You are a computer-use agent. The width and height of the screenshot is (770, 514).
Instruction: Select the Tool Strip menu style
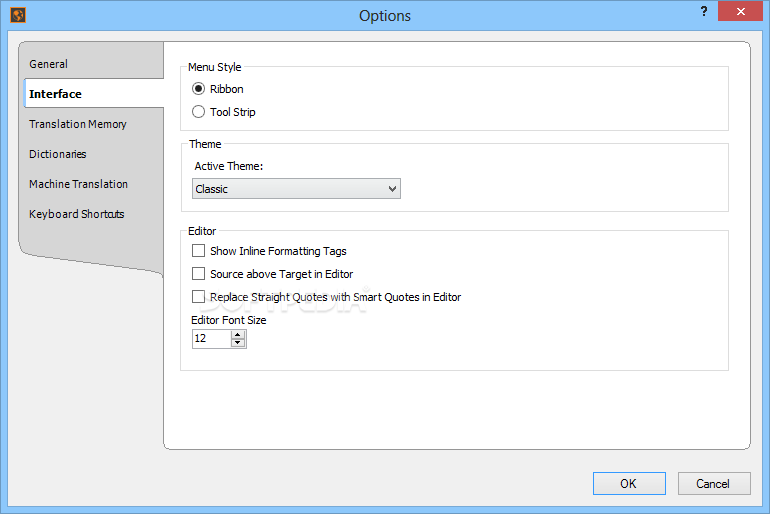pyautogui.click(x=198, y=112)
